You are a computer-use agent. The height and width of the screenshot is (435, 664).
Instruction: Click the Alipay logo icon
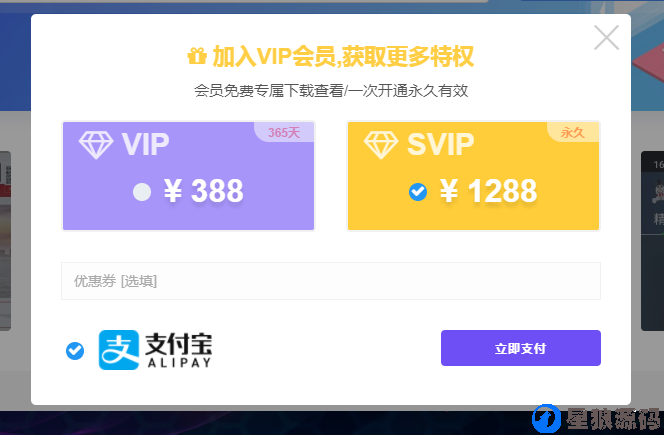point(119,350)
